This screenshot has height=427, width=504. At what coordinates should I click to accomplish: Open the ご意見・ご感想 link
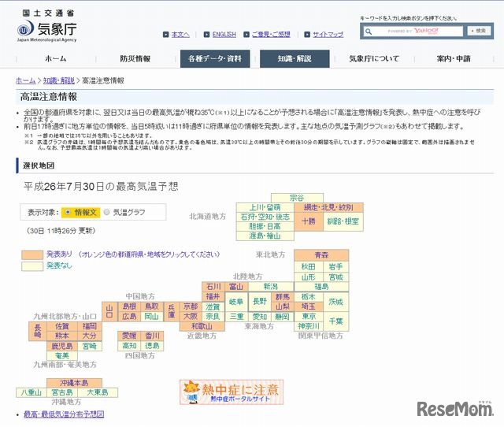tap(271, 35)
